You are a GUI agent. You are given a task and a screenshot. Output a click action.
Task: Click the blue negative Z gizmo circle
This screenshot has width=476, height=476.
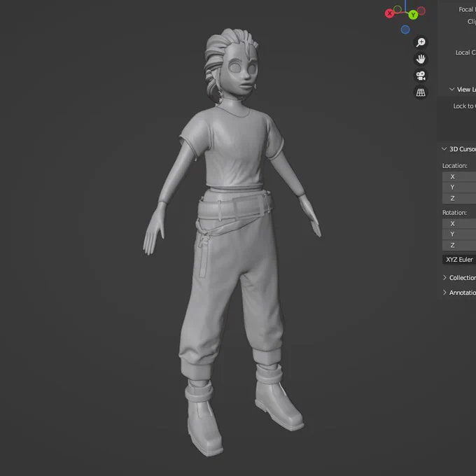[405, 29]
